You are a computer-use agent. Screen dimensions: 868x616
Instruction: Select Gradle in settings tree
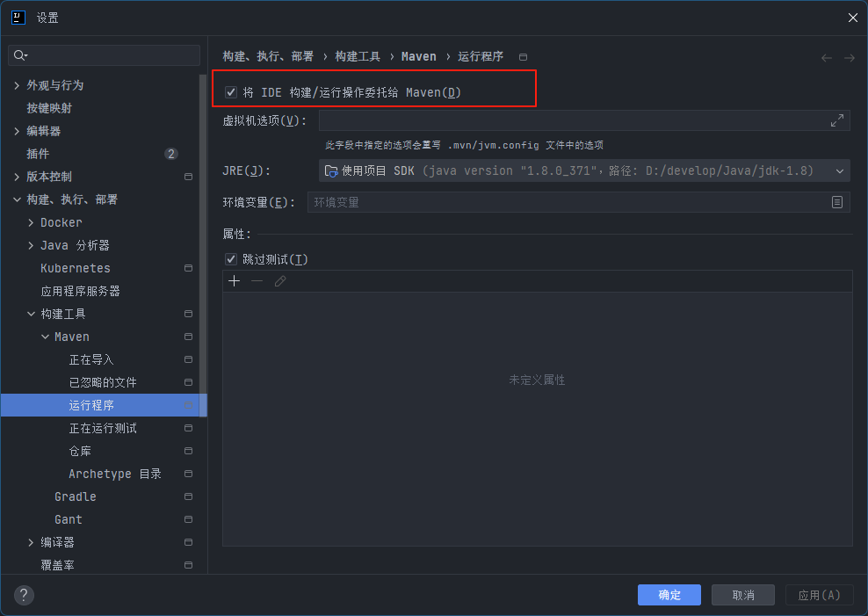(76, 496)
